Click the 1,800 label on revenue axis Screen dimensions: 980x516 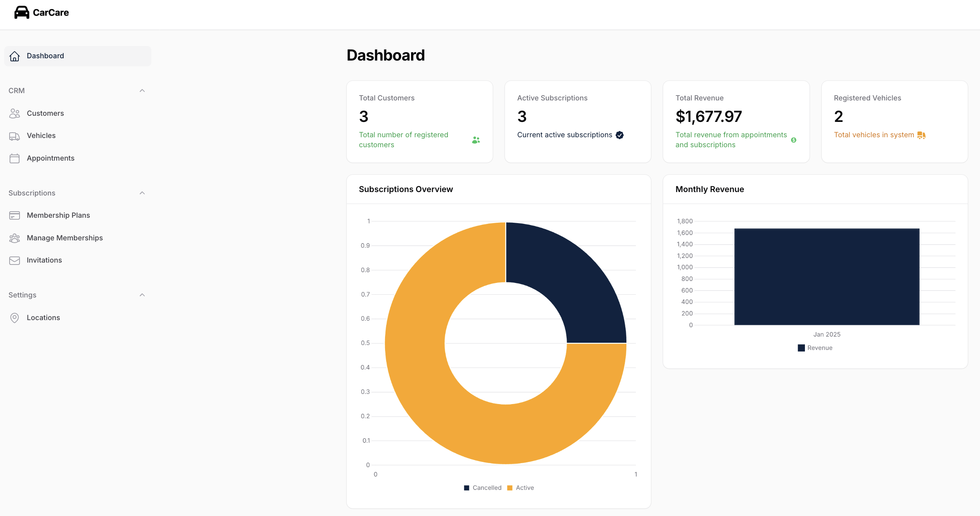coord(685,221)
